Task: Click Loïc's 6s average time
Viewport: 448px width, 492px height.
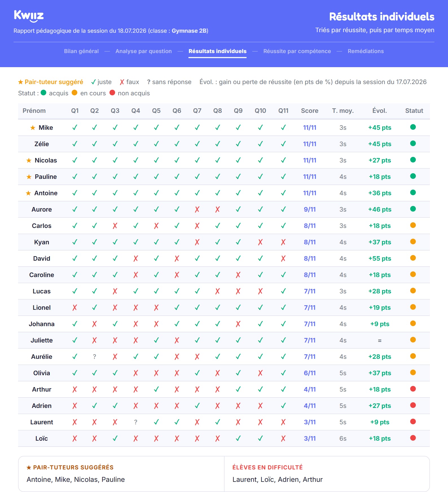Action: pos(343,438)
